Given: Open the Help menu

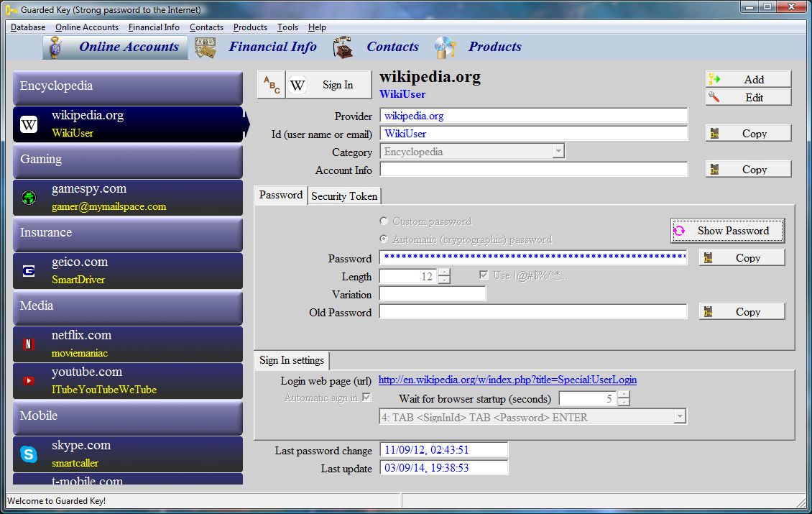Looking at the screenshot, I should click(x=317, y=27).
